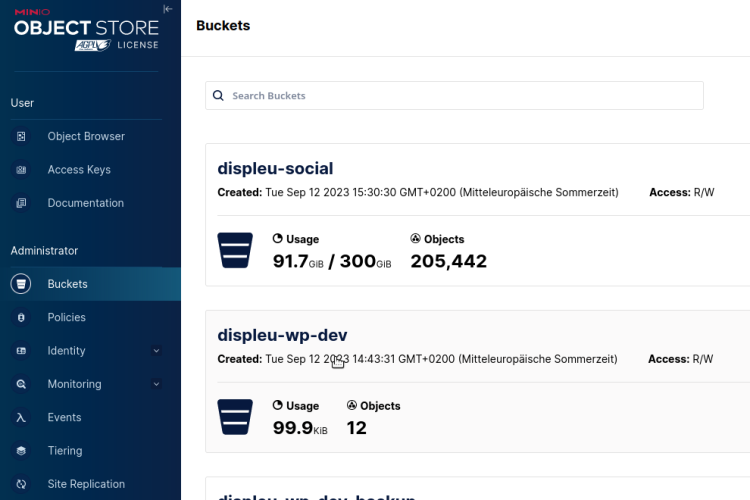Viewport: 750px width, 500px height.
Task: Open the Identity menu item
Action: [66, 351]
